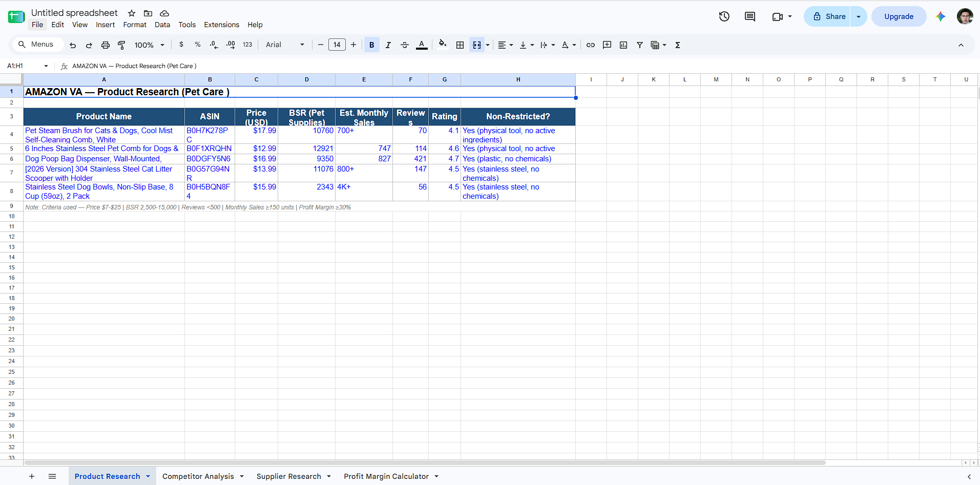The width and height of the screenshot is (980, 485).
Task: Select the Paint format roller icon
Action: pyautogui.click(x=121, y=45)
